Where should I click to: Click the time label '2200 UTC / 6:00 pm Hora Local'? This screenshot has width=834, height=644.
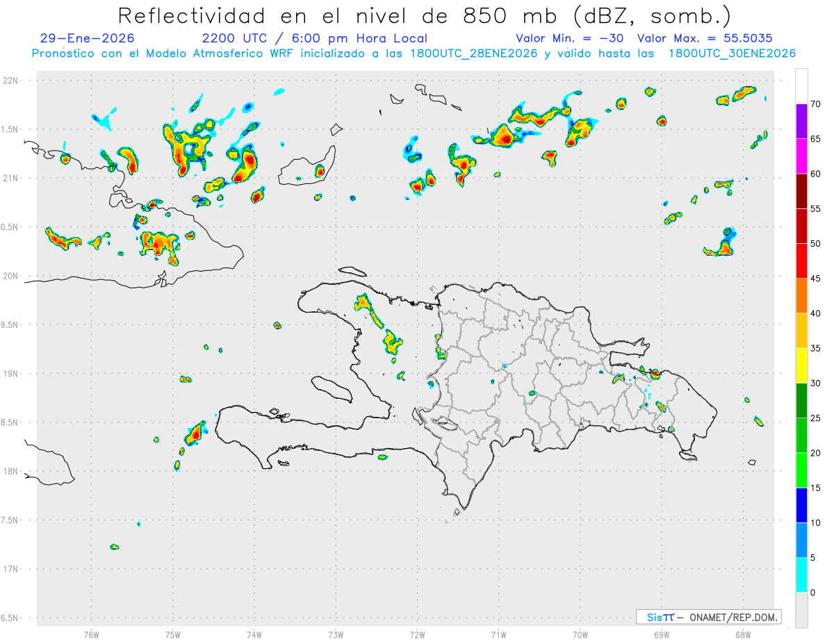click(315, 38)
